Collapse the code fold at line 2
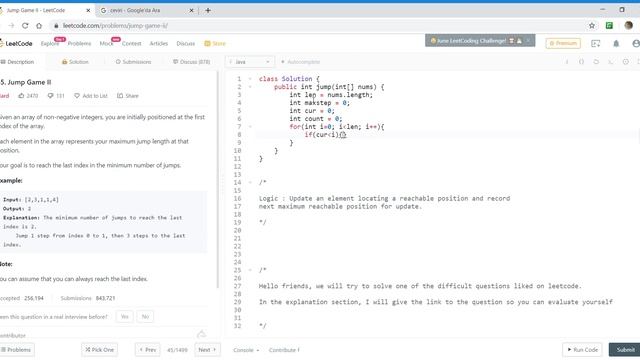 click(x=250, y=87)
